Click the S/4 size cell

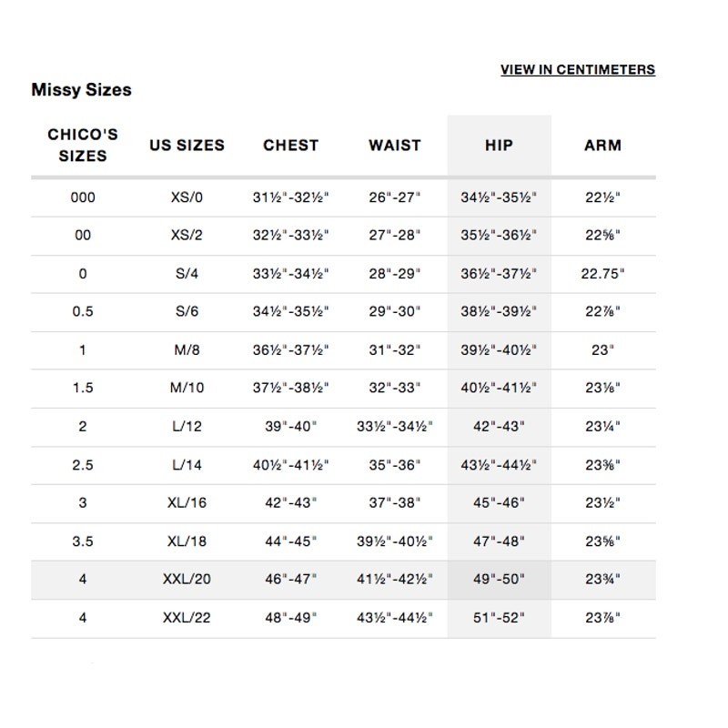click(187, 274)
